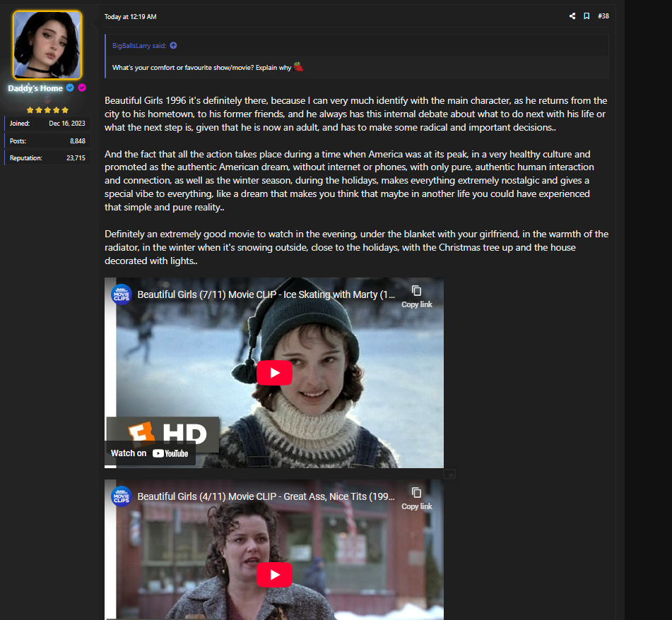Click the 'Today at 12:19 AM' timestamp
Screen dimensions: 672x620
(130, 16)
